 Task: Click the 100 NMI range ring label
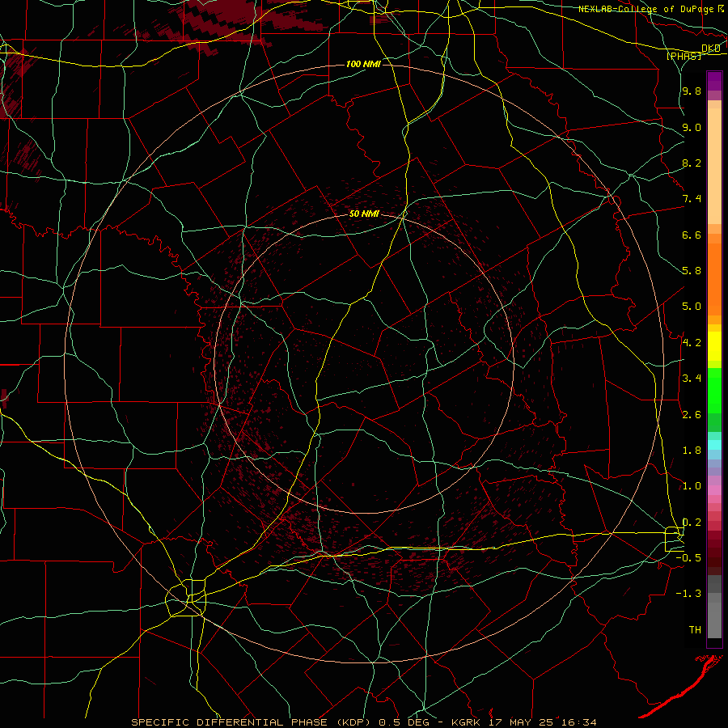363,64
